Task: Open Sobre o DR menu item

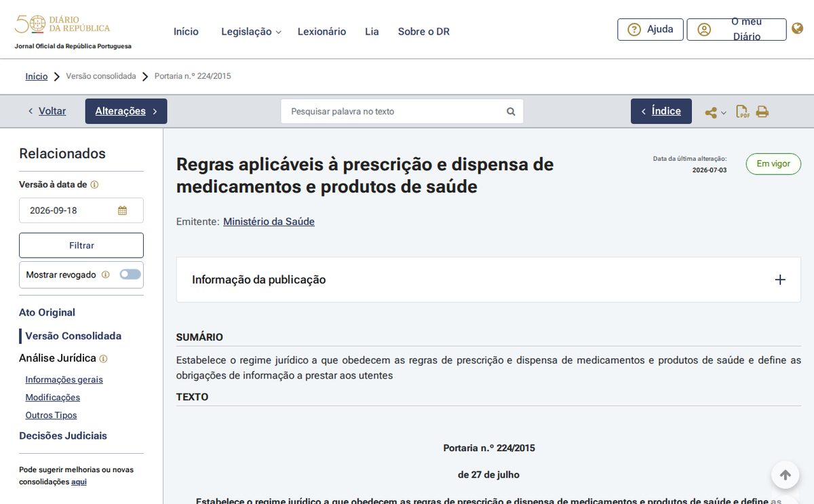Action: [424, 32]
